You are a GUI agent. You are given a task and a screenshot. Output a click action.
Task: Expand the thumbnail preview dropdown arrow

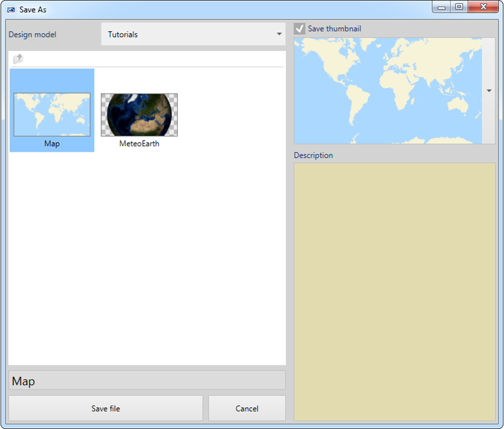click(489, 91)
